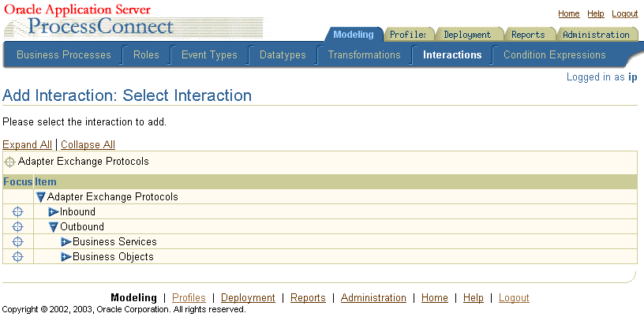Click Profiles link in footer
The width and height of the screenshot is (644, 317).
[x=189, y=298]
